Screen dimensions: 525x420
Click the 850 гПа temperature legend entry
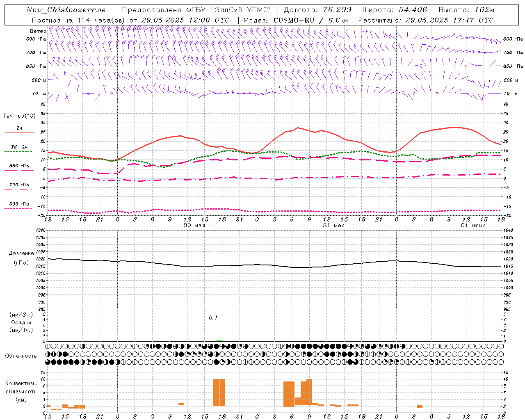pyautogui.click(x=19, y=166)
